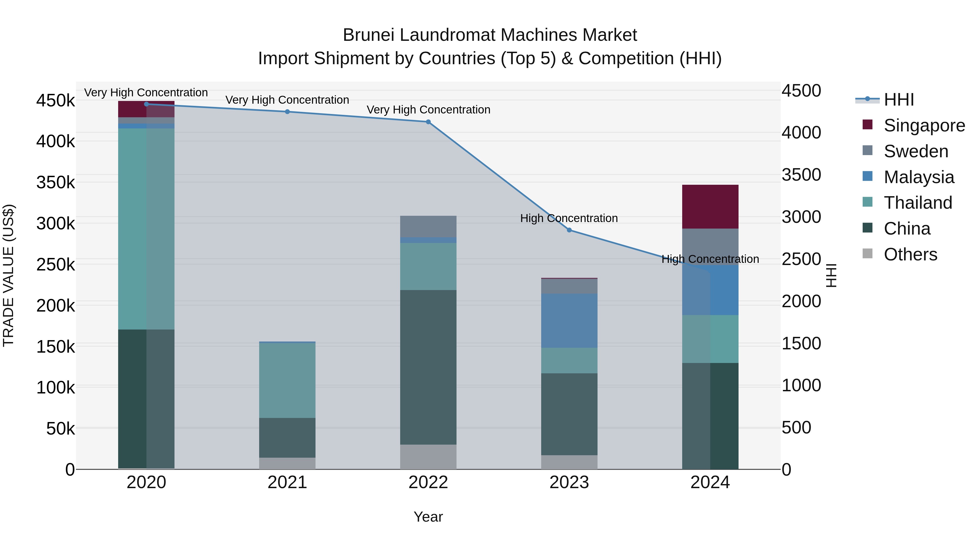Click the 2021 x-axis label
This screenshot has width=980, height=551.
pyautogui.click(x=287, y=482)
